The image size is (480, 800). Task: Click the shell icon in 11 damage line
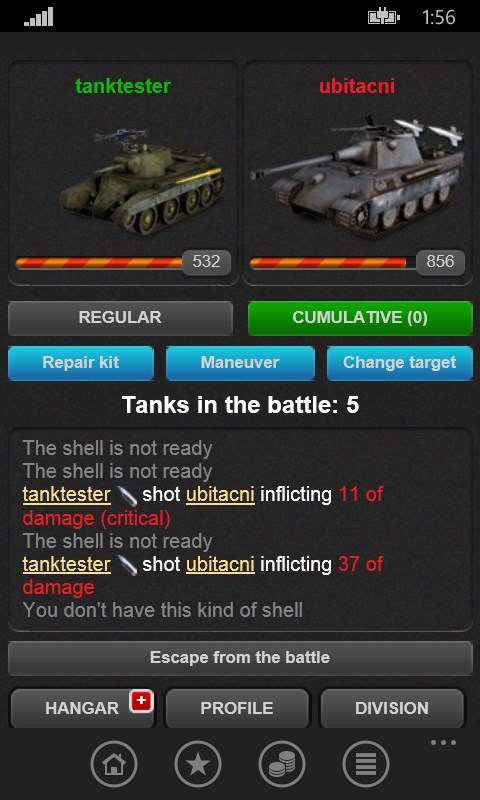point(127,494)
